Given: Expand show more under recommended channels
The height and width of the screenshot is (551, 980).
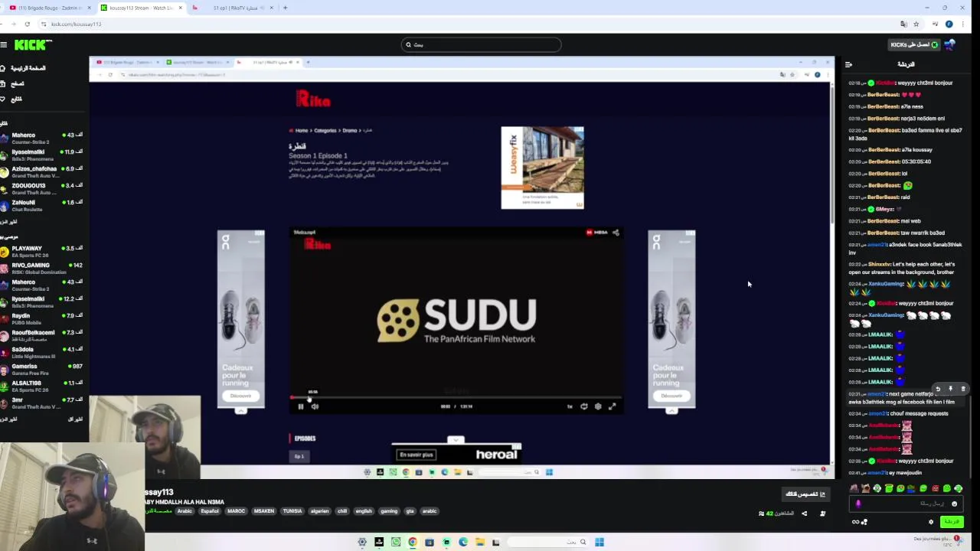Looking at the screenshot, I should pos(8,419).
